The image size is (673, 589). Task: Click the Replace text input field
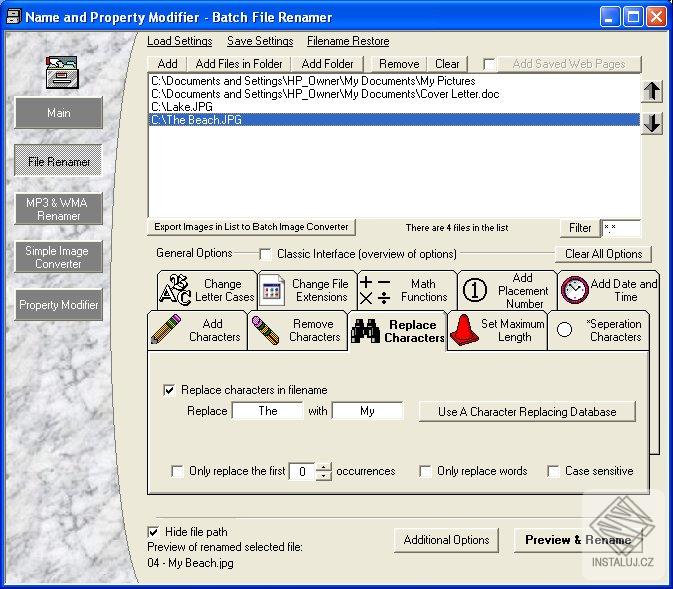pyautogui.click(x=267, y=411)
